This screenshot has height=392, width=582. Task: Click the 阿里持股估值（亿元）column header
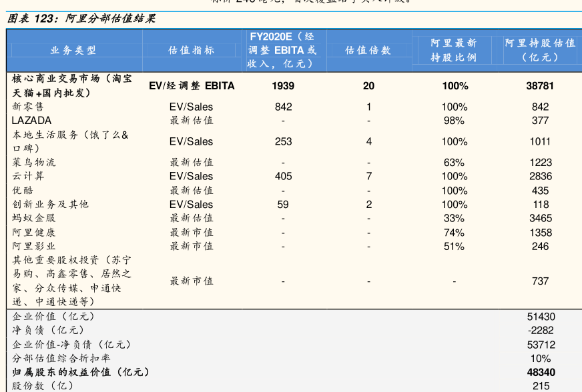[540, 50]
